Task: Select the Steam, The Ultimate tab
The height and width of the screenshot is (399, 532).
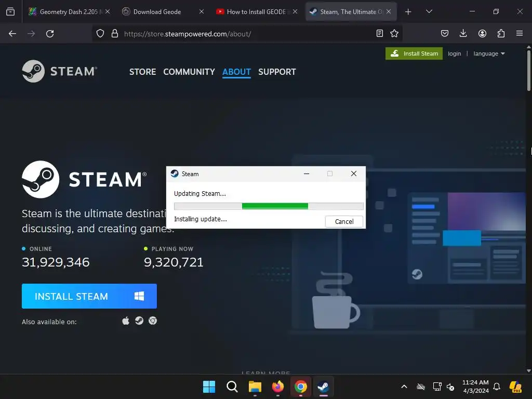Action: pos(351,11)
